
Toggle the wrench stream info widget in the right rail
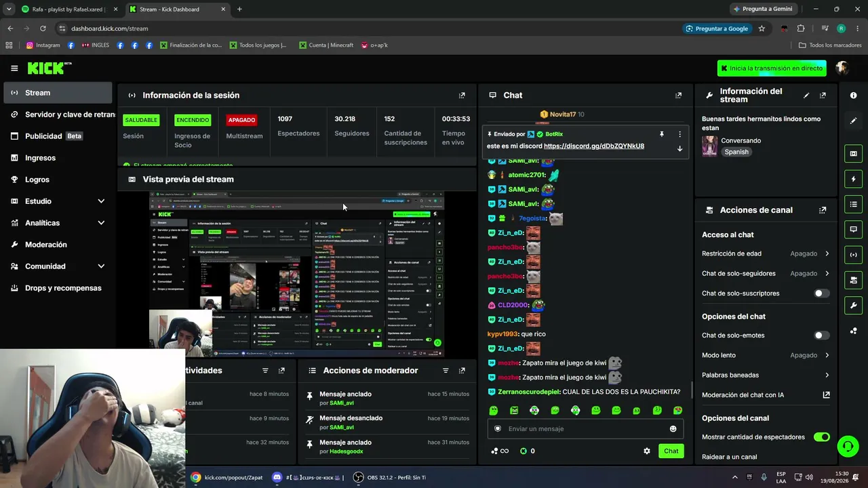pyautogui.click(x=853, y=305)
